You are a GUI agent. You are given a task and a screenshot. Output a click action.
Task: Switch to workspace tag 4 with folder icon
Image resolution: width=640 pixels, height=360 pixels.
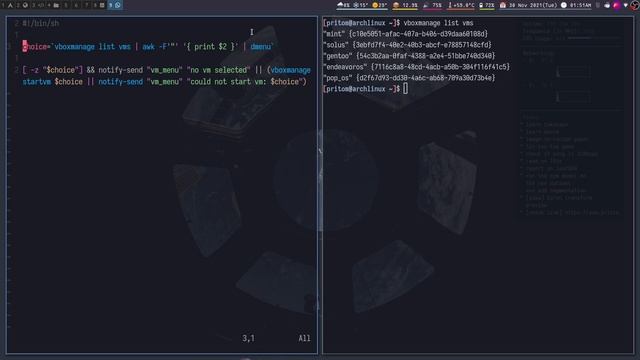pyautogui.click(x=53, y=5)
